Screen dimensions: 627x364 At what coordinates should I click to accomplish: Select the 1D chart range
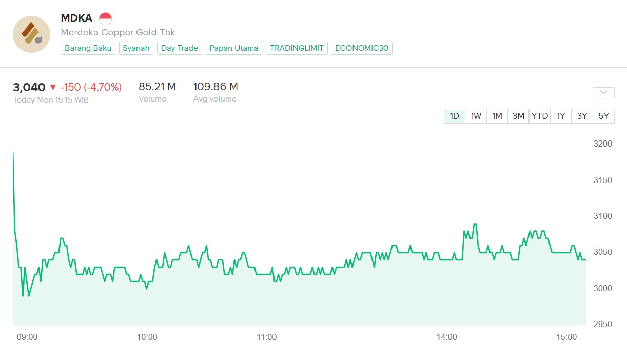454,116
